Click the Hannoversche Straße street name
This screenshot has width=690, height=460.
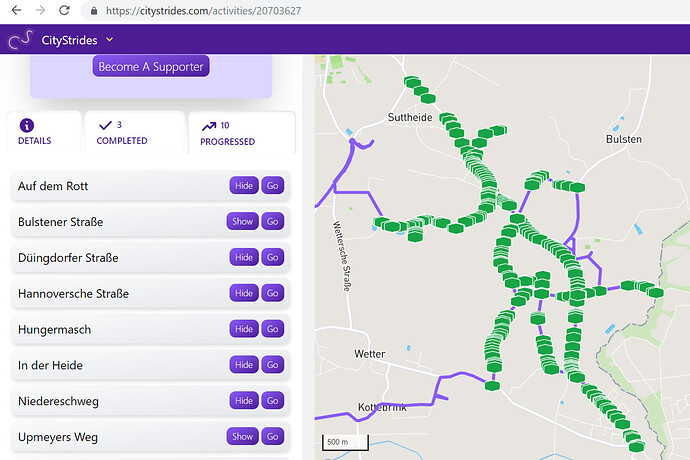coord(73,294)
